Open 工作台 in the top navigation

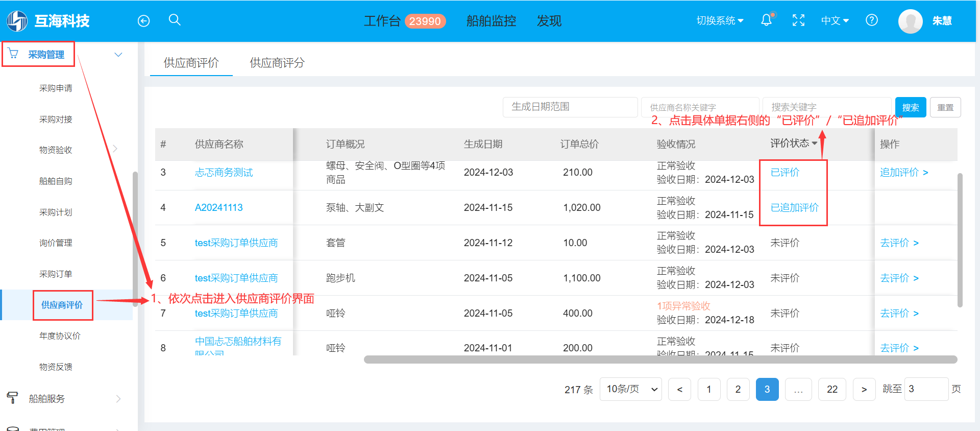click(x=382, y=21)
